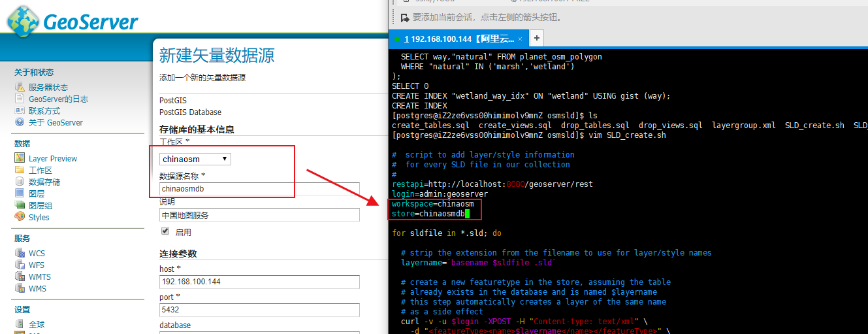Click the store=chinaosmdb line in terminal
This screenshot has height=334, width=868.
coord(428,214)
